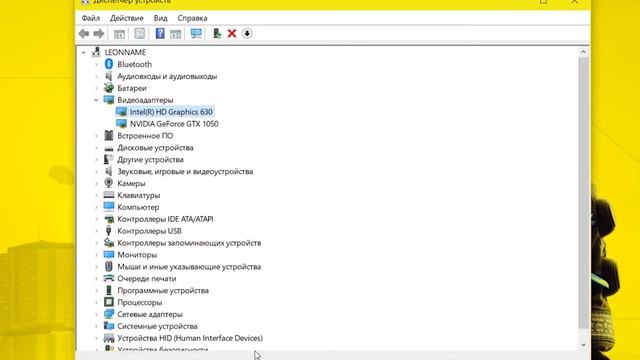This screenshot has height=360, width=640.
Task: Collapse the LEONNAME root node
Action: coord(84,53)
